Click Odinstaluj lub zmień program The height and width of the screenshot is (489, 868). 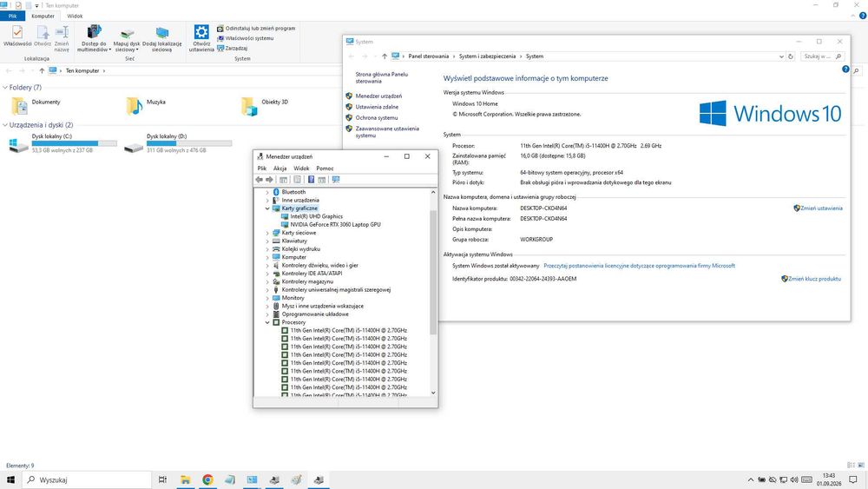(x=256, y=29)
